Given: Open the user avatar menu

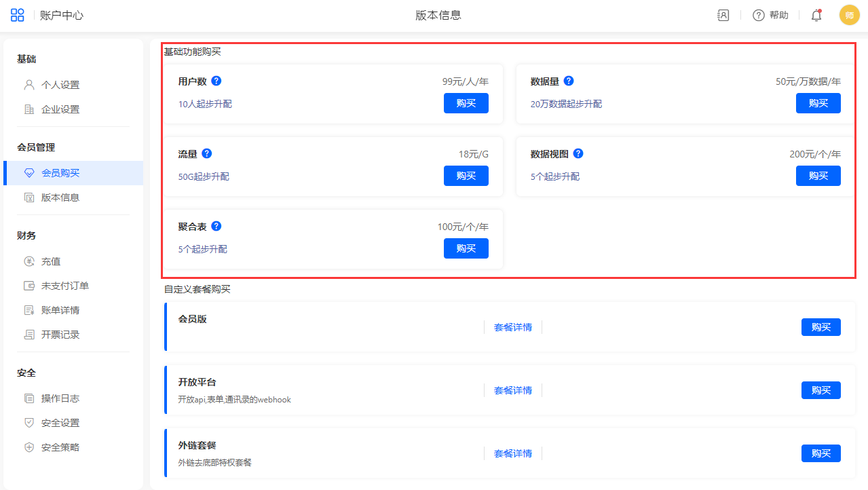Looking at the screenshot, I should coord(849,15).
